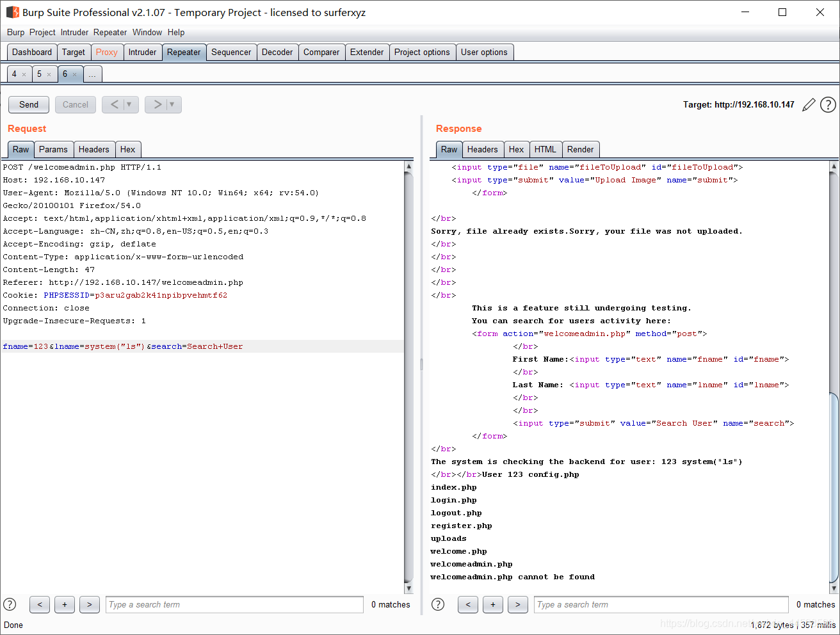The height and width of the screenshot is (635, 840).
Task: Click response search previous match button
Action: 468,604
